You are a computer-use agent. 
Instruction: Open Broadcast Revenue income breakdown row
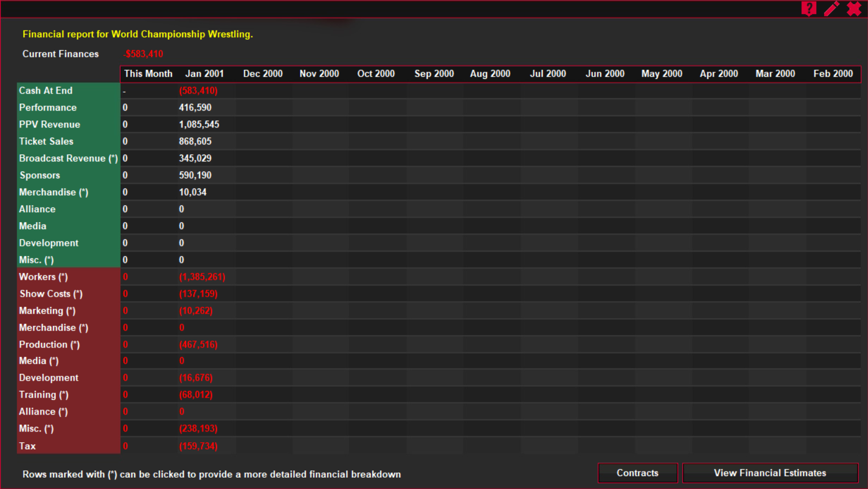[68, 158]
